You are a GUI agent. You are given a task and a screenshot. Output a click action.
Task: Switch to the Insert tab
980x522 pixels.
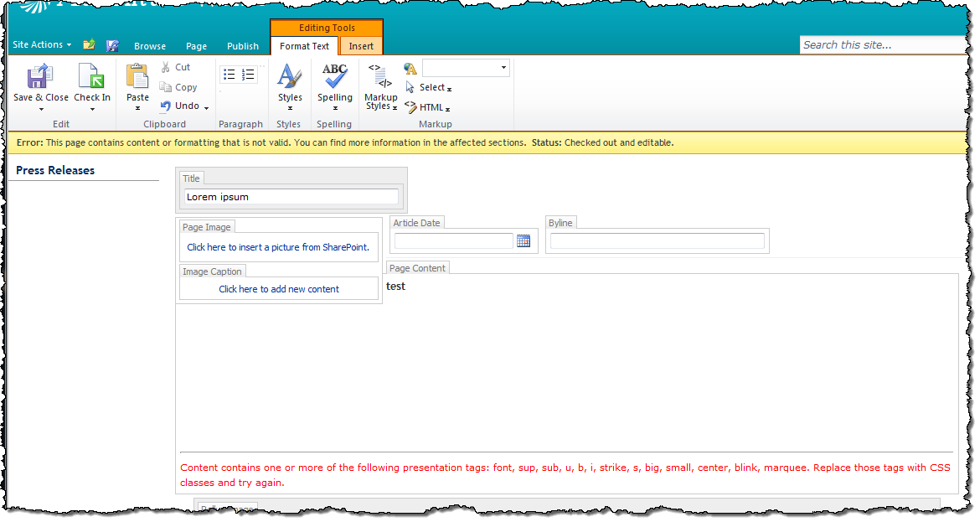tap(361, 46)
